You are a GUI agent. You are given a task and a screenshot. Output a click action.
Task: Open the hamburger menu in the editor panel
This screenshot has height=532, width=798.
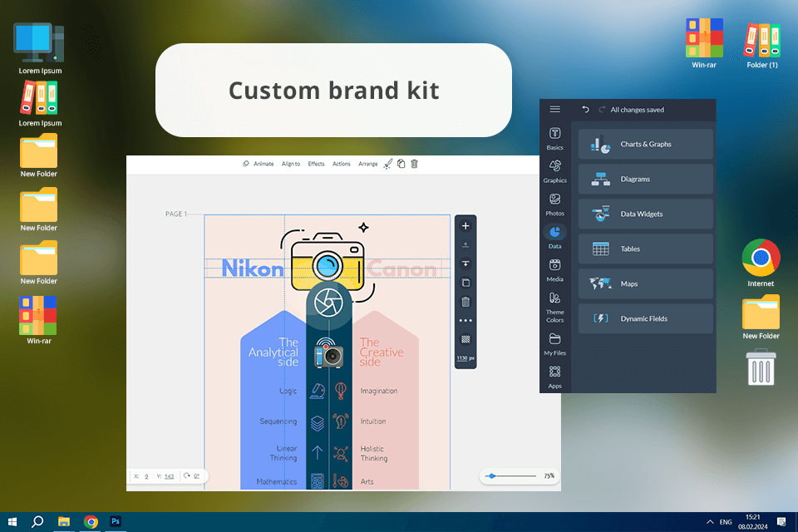pos(554,110)
